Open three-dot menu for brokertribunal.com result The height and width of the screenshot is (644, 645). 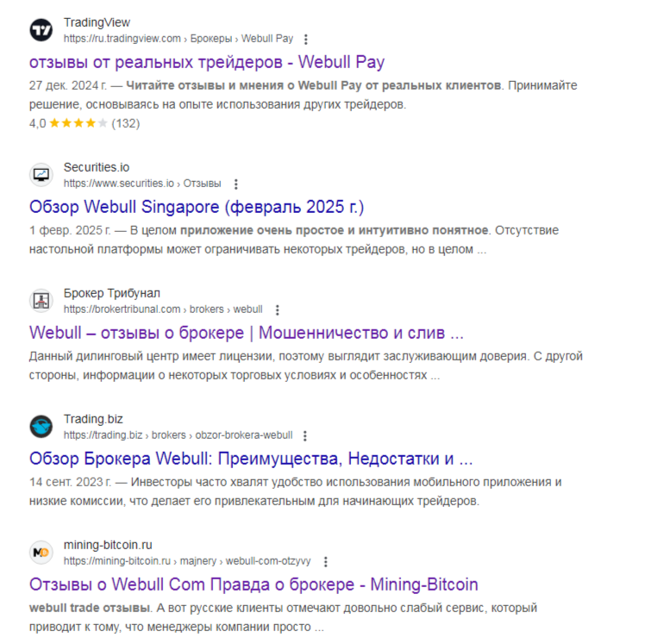pyautogui.click(x=278, y=309)
